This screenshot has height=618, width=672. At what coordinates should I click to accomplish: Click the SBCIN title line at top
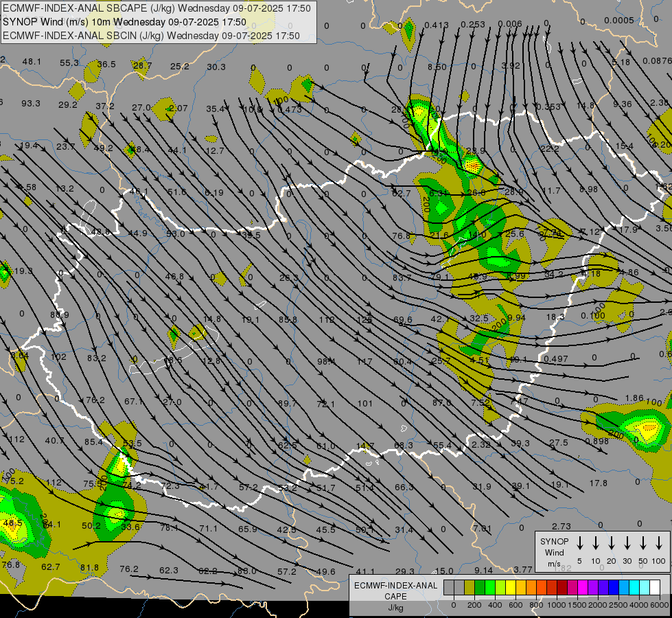click(151, 36)
